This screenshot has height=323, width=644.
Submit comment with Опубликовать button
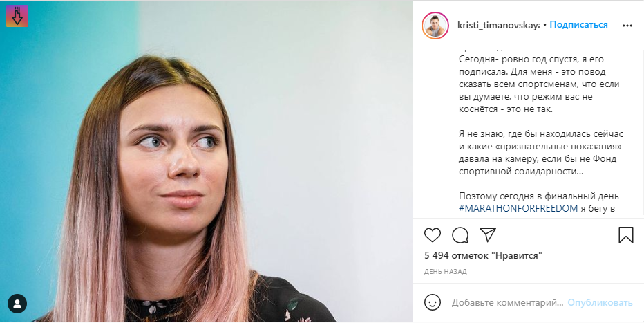600,303
